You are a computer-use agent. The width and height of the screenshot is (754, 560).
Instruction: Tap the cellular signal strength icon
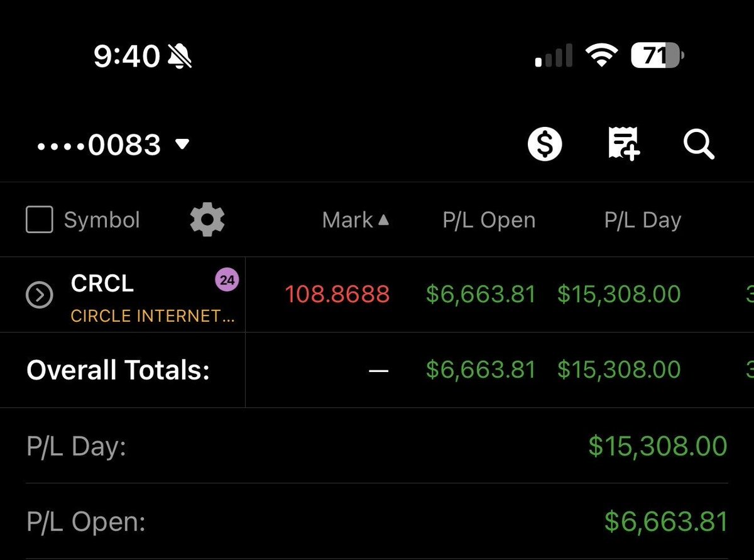[553, 57]
